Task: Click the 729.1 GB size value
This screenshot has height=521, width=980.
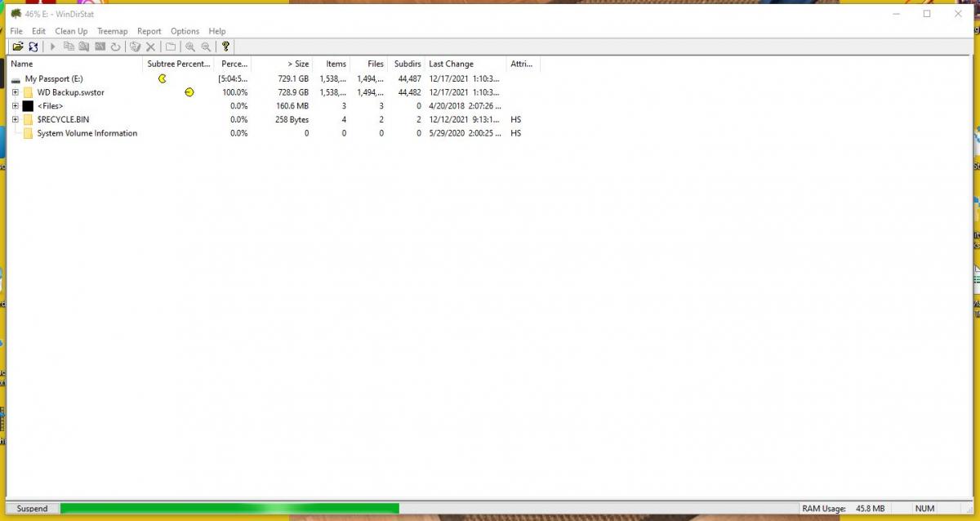Action: [x=293, y=79]
